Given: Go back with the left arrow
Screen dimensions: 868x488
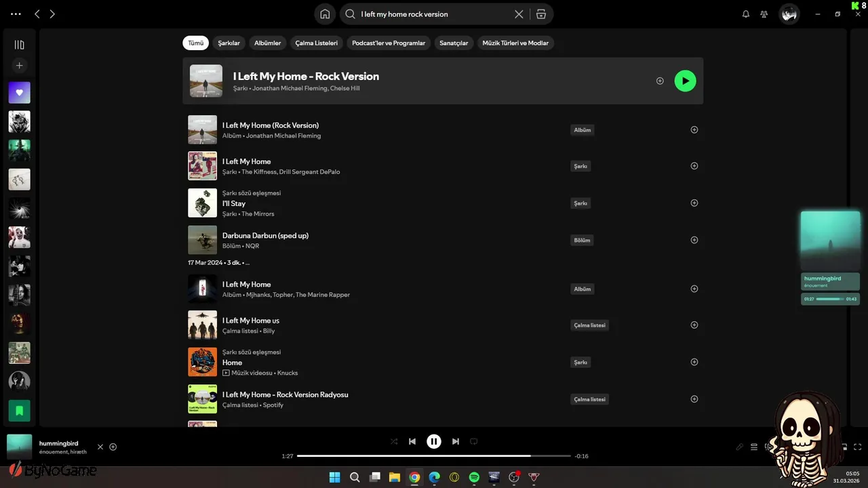Looking at the screenshot, I should (x=37, y=14).
